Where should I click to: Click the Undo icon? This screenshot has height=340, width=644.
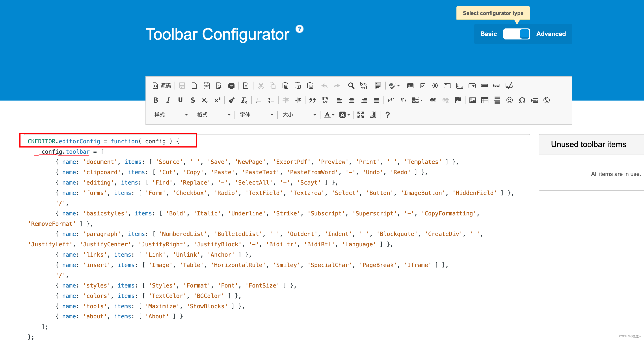[x=324, y=86]
